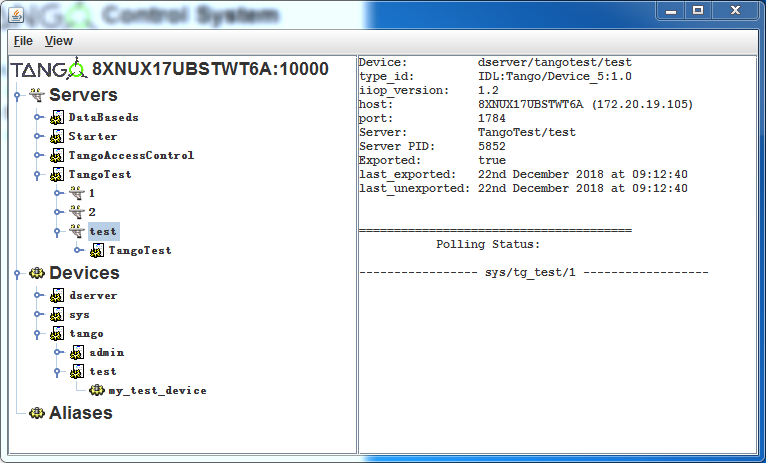Click the Java icon in title bar

coord(16,14)
